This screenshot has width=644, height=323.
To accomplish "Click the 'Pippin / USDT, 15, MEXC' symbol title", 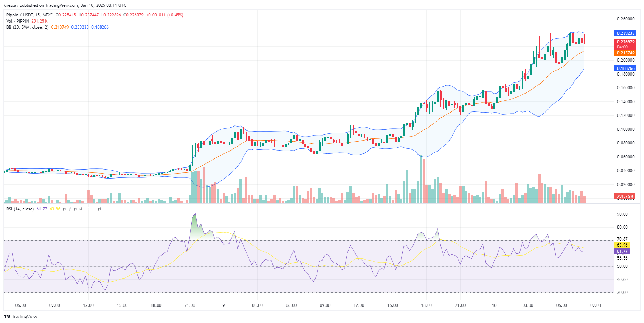I will point(29,15).
